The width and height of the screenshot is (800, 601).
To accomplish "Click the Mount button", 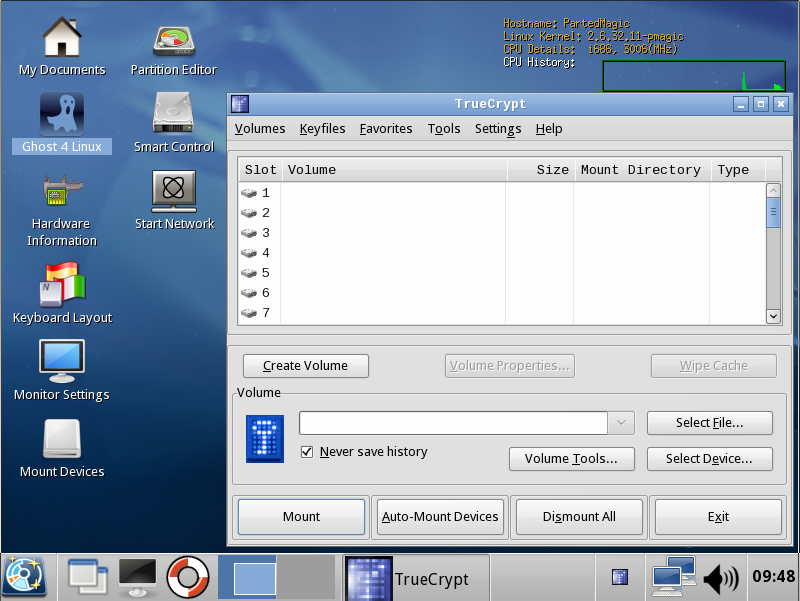I will click(x=302, y=517).
